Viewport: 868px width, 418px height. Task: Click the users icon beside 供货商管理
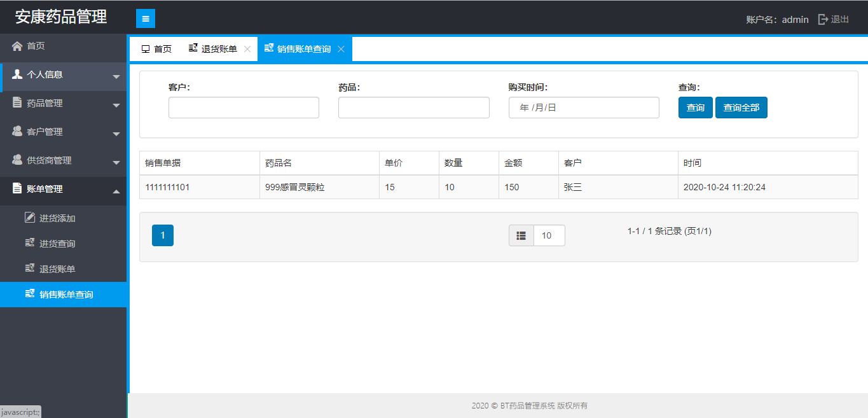click(x=17, y=160)
